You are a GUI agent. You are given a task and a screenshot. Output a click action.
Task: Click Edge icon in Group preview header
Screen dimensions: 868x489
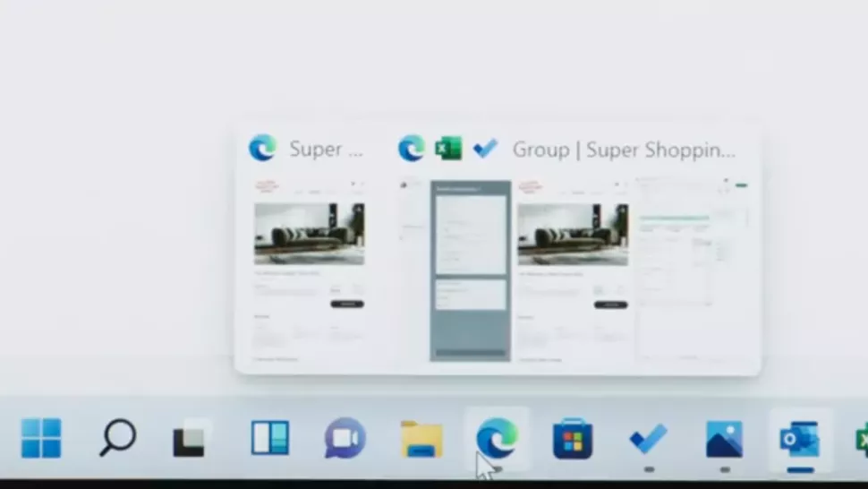pyautogui.click(x=412, y=149)
